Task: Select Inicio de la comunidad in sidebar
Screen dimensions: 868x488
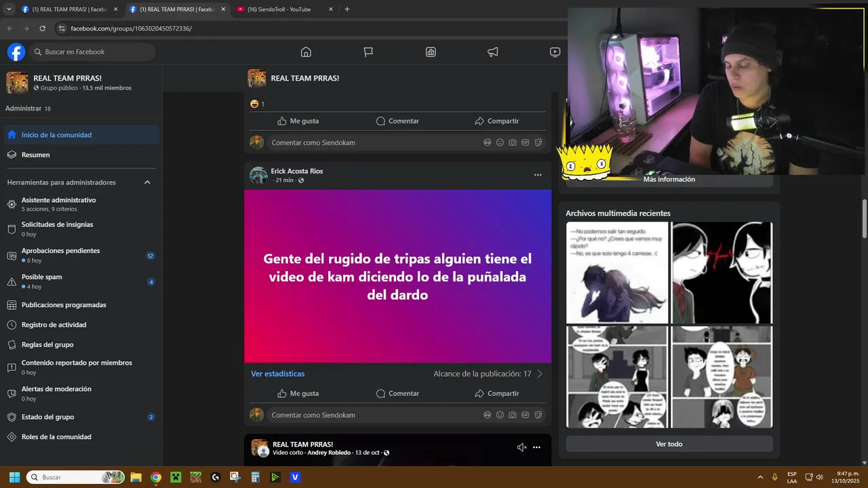Action: coord(81,135)
